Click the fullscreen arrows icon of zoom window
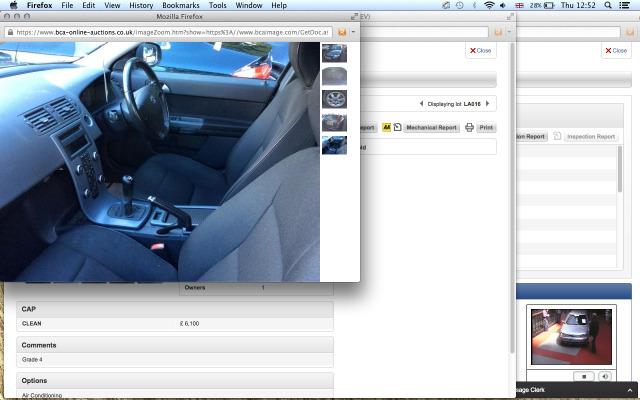The width and height of the screenshot is (640, 400). point(354,16)
